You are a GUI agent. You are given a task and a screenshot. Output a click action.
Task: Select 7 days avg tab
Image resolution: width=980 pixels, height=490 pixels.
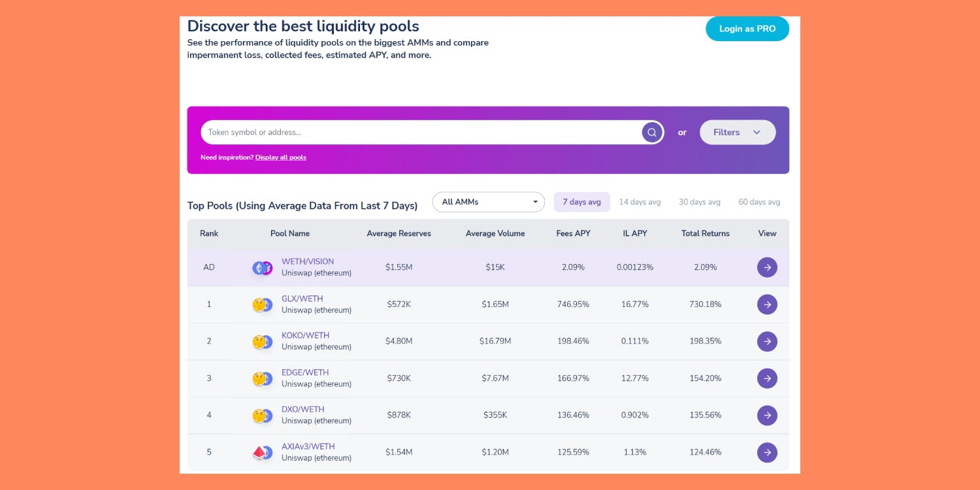(582, 202)
